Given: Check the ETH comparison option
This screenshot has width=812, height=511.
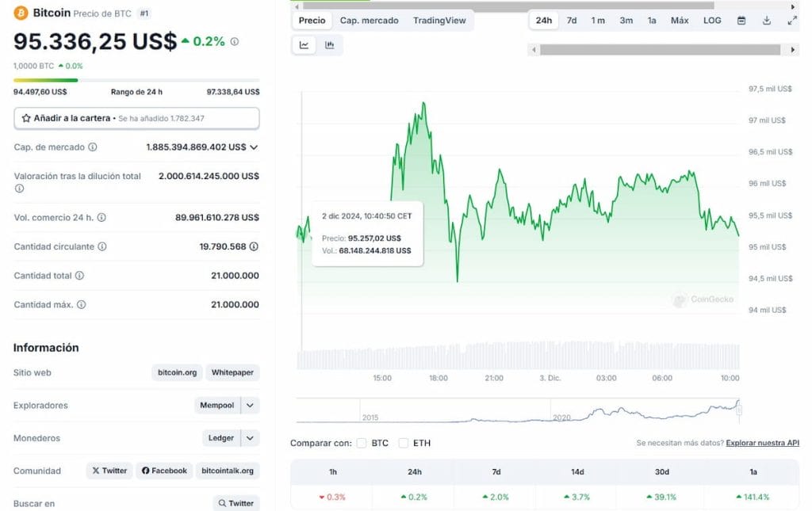Looking at the screenshot, I should 404,443.
